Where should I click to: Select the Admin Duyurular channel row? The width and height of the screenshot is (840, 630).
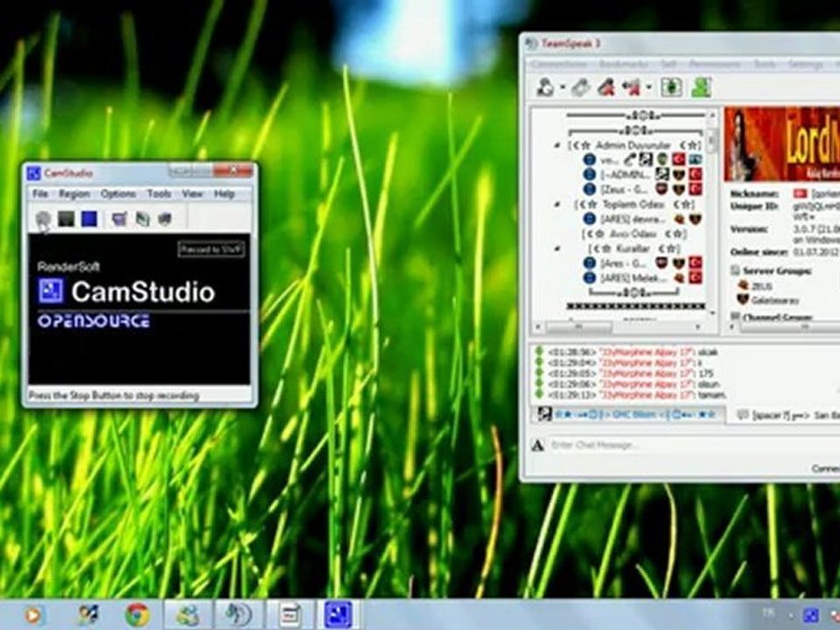tap(635, 145)
